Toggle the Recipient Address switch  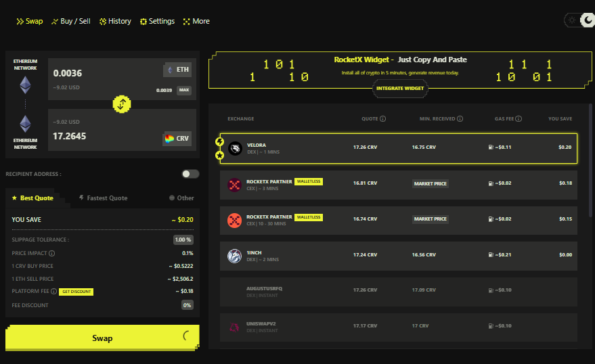190,174
